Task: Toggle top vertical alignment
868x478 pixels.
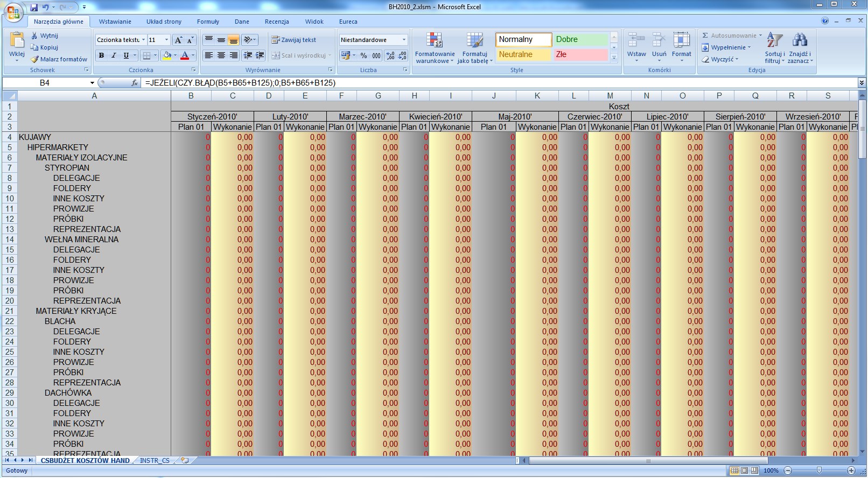Action: tap(209, 40)
